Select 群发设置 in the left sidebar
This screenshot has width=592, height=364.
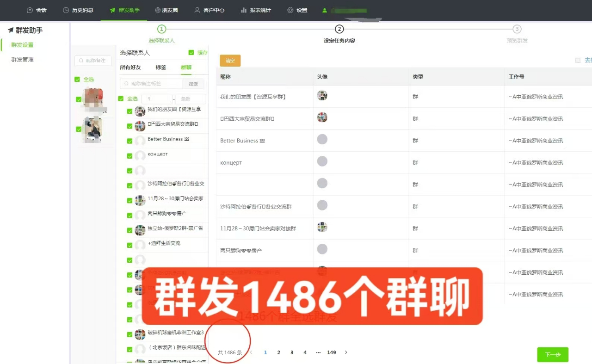coord(22,45)
